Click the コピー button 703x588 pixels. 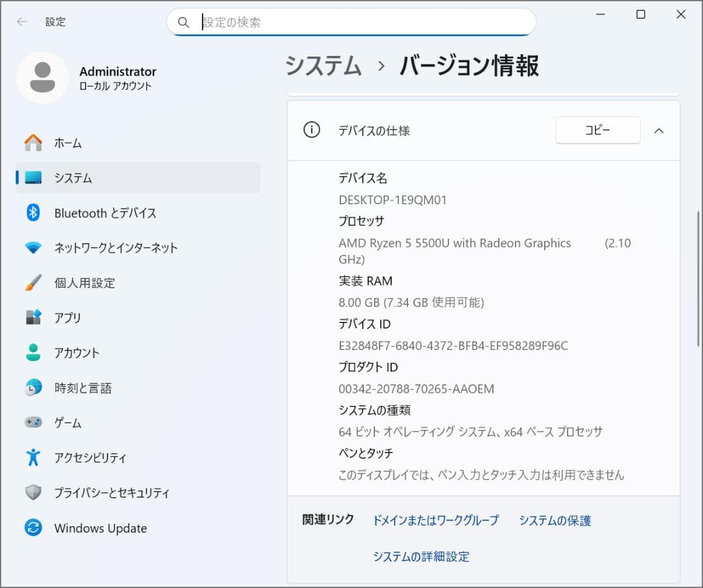[597, 130]
